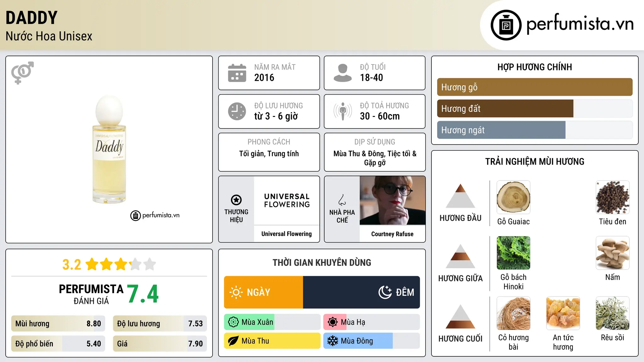Click the style text Tối giản, Trung tính
Viewport: 644px width, 362px height.
tap(269, 154)
